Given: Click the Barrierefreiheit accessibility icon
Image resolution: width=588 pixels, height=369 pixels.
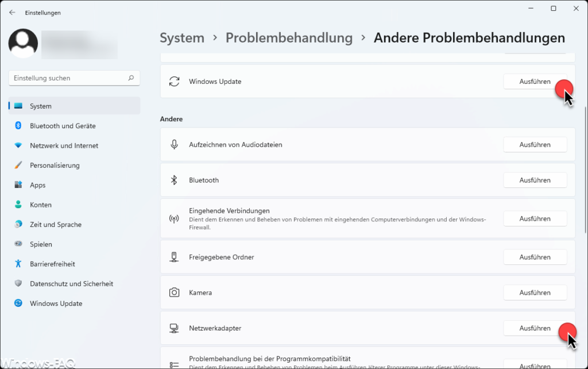Looking at the screenshot, I should [18, 263].
